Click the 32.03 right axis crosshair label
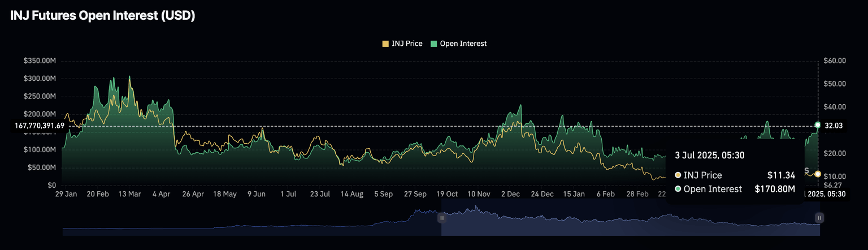The image size is (868, 250). coord(834,126)
